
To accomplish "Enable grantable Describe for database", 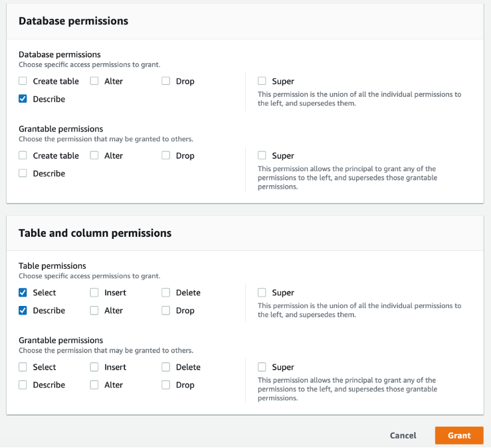I will click(23, 174).
